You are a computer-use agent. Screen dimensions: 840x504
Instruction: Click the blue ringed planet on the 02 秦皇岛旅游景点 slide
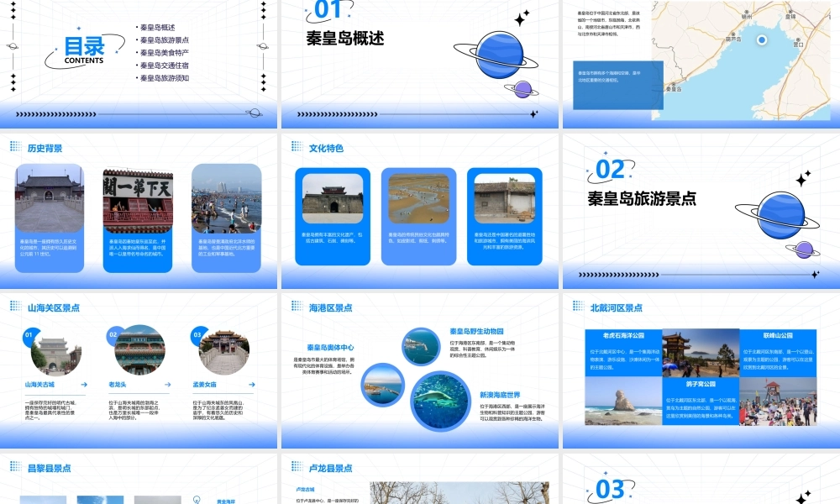click(x=779, y=215)
